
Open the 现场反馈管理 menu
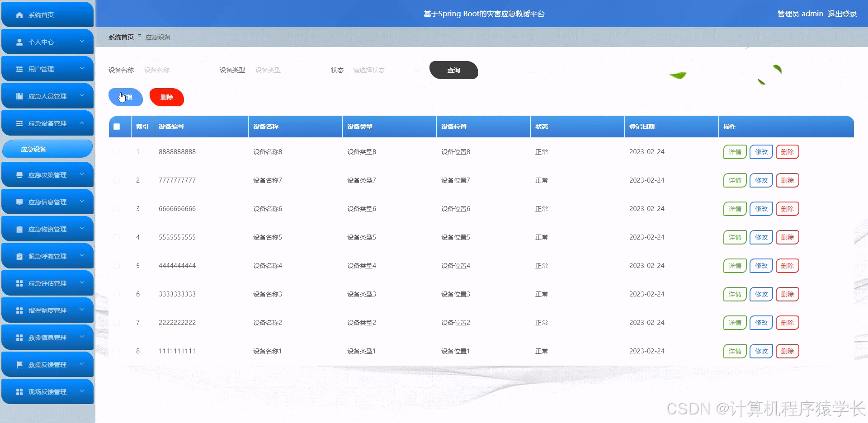point(47,392)
